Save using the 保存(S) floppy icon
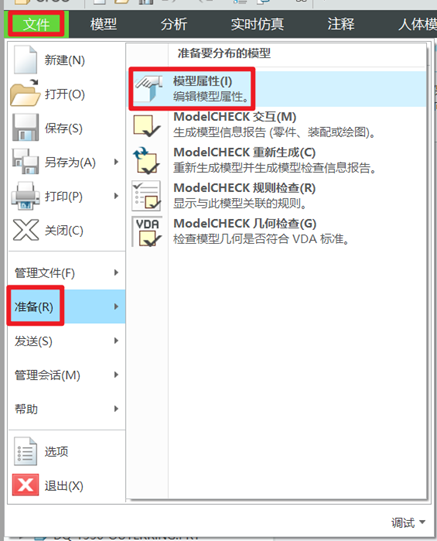Viewport: 437px width, 541px height. 26,128
